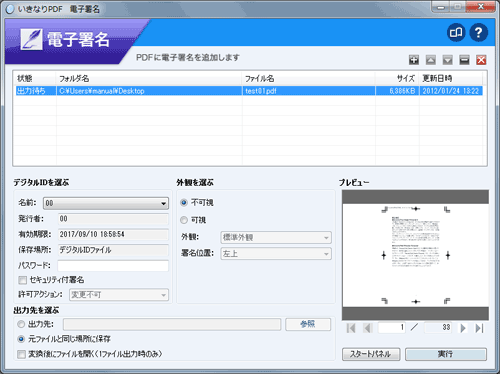Select the 出力先 radio button
The image size is (500, 374).
[21, 324]
